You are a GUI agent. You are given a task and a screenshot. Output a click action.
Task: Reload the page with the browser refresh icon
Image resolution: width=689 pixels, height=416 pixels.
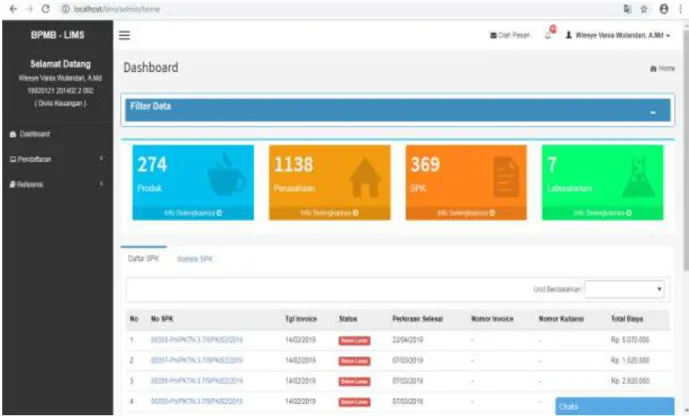[45, 9]
